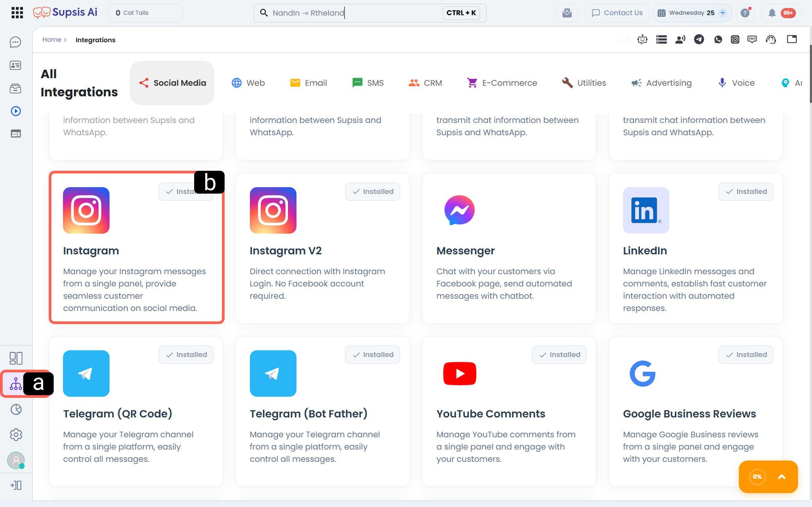Screen dimensions: 812x507
Task: Click the chatbot robot toolbar icon
Action: click(642, 40)
